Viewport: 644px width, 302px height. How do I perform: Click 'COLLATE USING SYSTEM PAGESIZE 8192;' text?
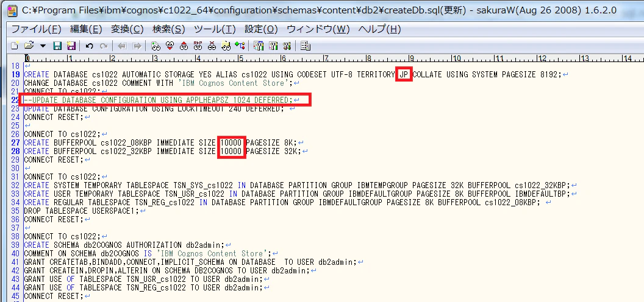487,75
